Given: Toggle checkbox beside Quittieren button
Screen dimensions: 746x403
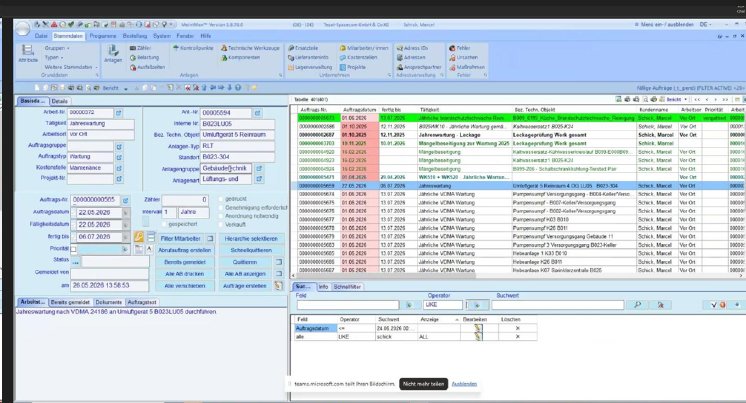Looking at the screenshot, I should pyautogui.click(x=279, y=262).
